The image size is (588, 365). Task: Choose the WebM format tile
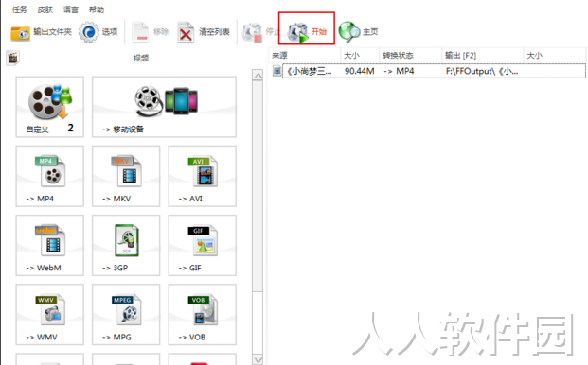(x=50, y=246)
